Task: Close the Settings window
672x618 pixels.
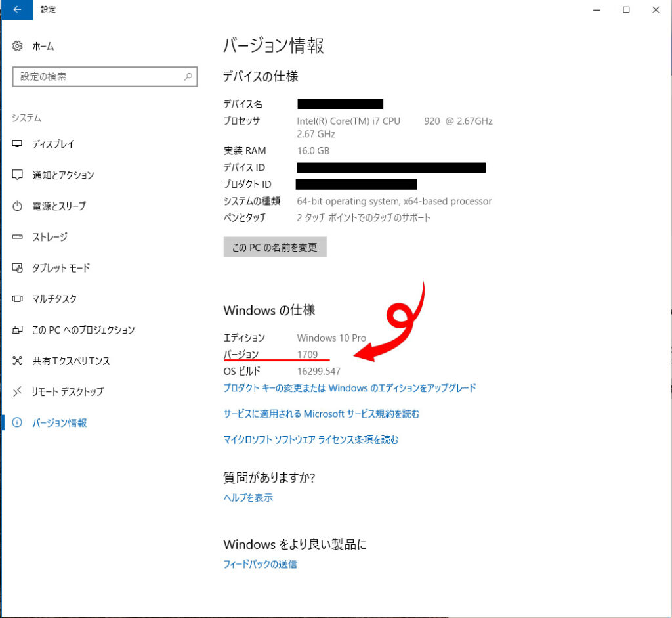Action: coord(656,10)
